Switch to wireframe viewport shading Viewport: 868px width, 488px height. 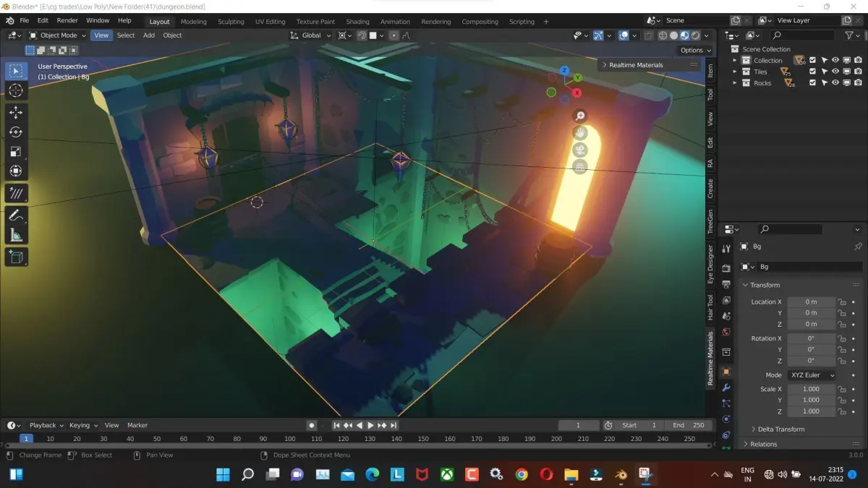(663, 35)
